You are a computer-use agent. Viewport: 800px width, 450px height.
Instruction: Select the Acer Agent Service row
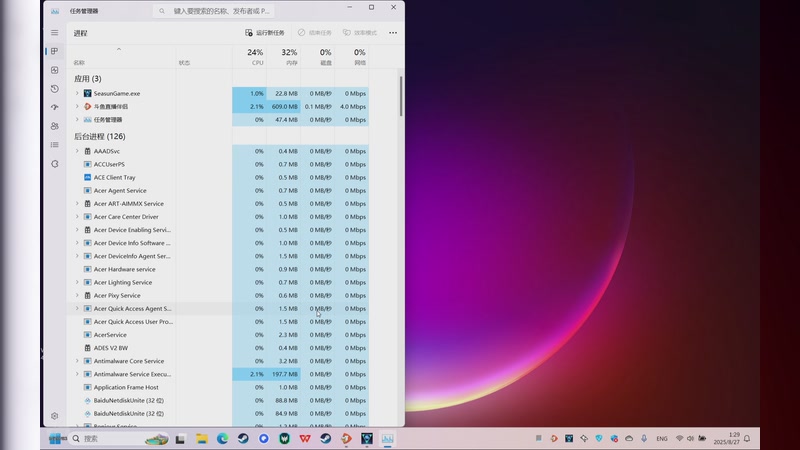pyautogui.click(x=218, y=190)
